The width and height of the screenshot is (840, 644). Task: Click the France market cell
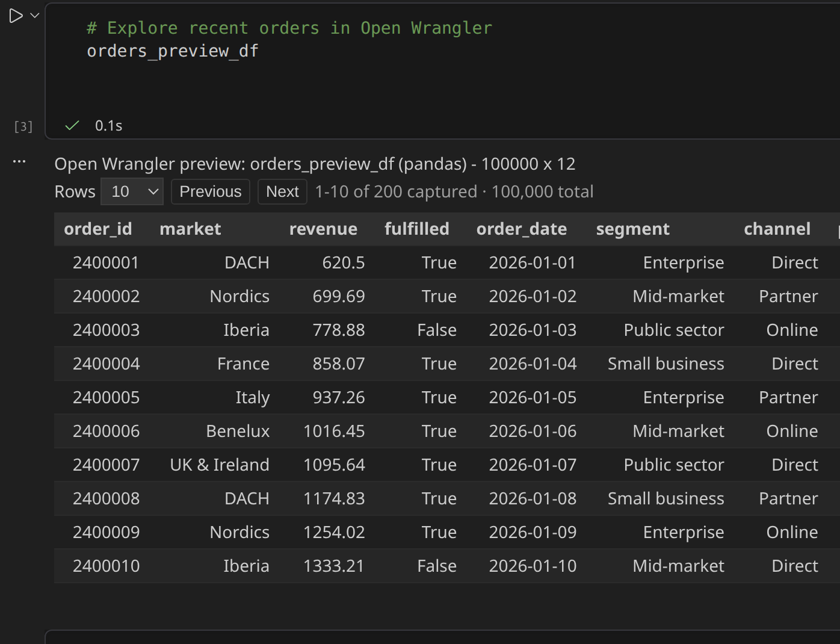click(x=243, y=364)
